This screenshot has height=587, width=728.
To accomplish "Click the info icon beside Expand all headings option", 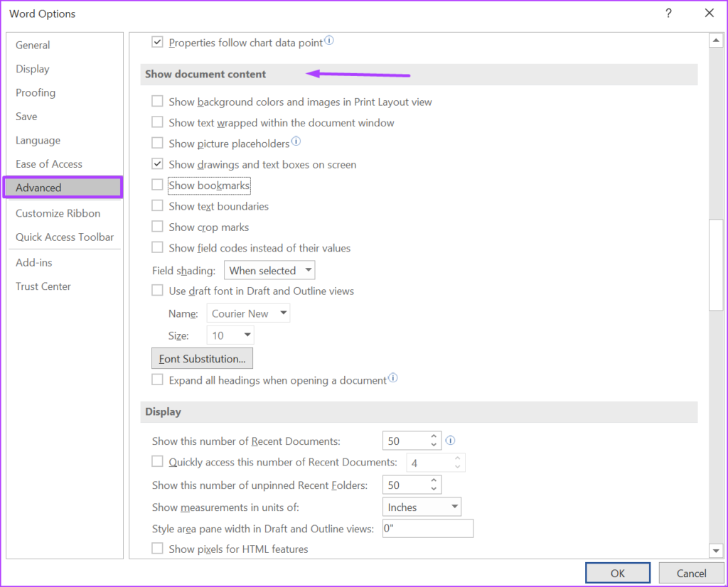I will tap(393, 378).
